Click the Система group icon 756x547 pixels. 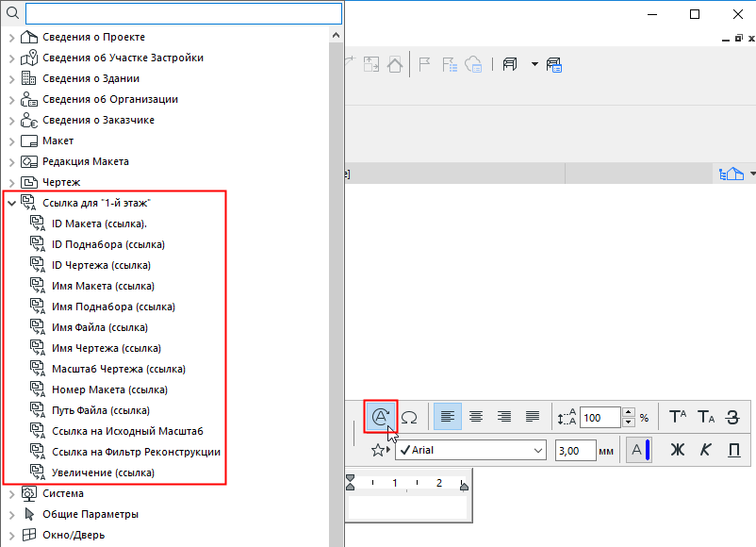[29, 493]
